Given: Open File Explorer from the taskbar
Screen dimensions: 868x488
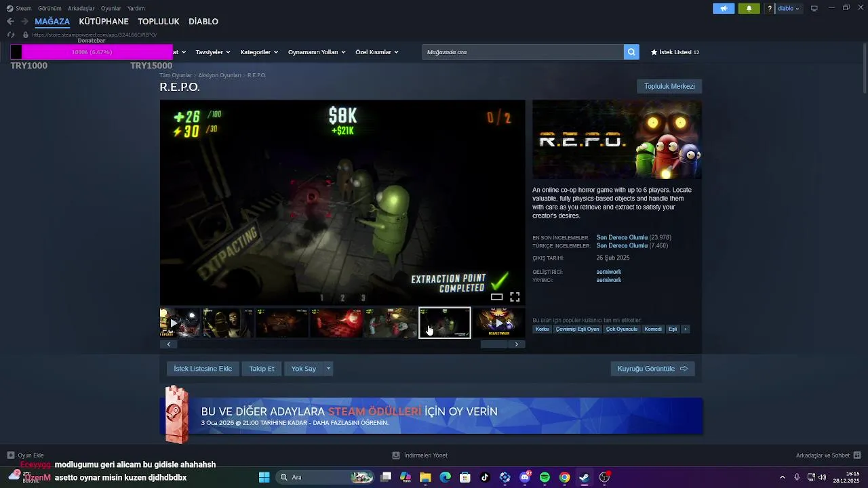Looking at the screenshot, I should tap(425, 477).
